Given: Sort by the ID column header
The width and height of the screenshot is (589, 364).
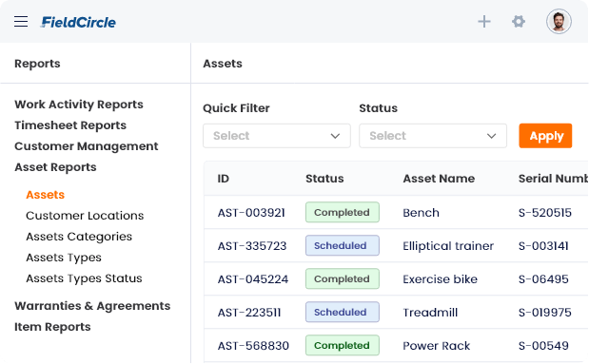Looking at the screenshot, I should click(223, 179).
